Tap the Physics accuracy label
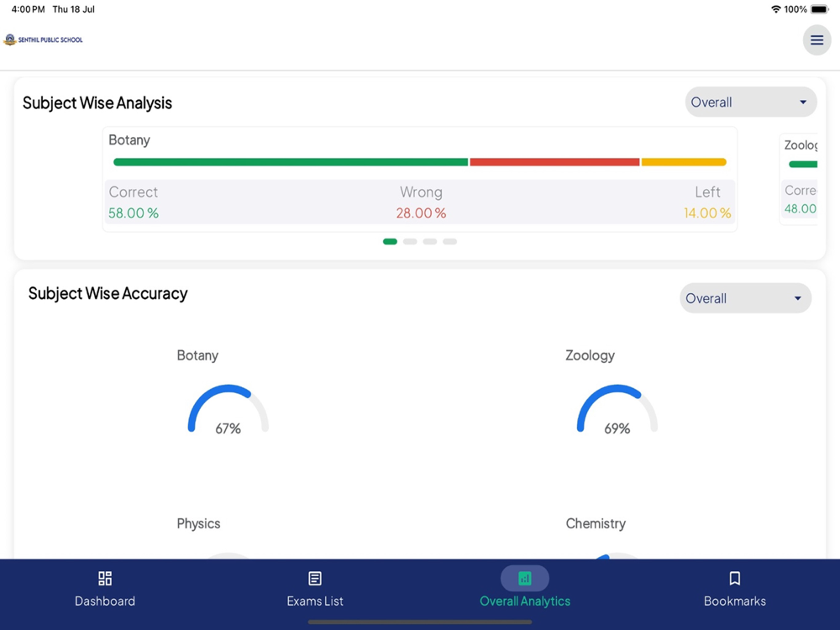The image size is (840, 630). tap(198, 523)
